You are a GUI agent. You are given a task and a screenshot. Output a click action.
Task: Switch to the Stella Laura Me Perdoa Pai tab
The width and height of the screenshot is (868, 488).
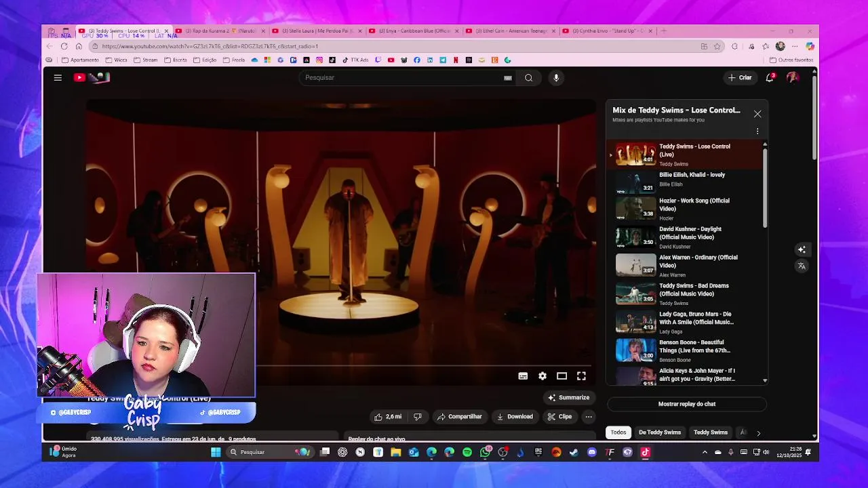pos(316,30)
